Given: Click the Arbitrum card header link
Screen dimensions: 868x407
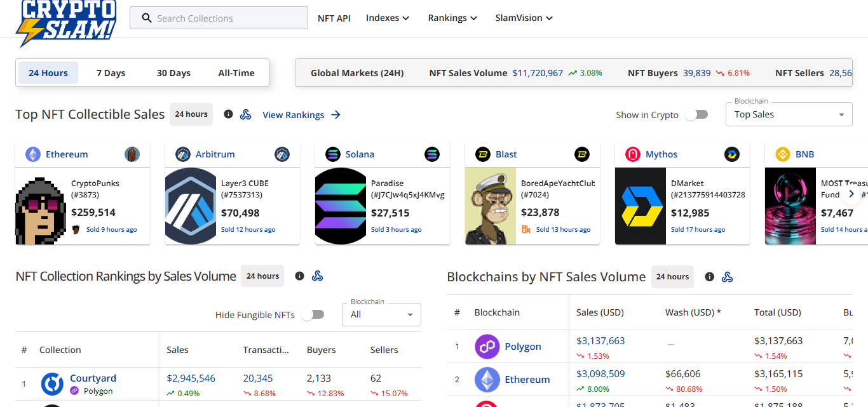Looking at the screenshot, I should pos(215,154).
